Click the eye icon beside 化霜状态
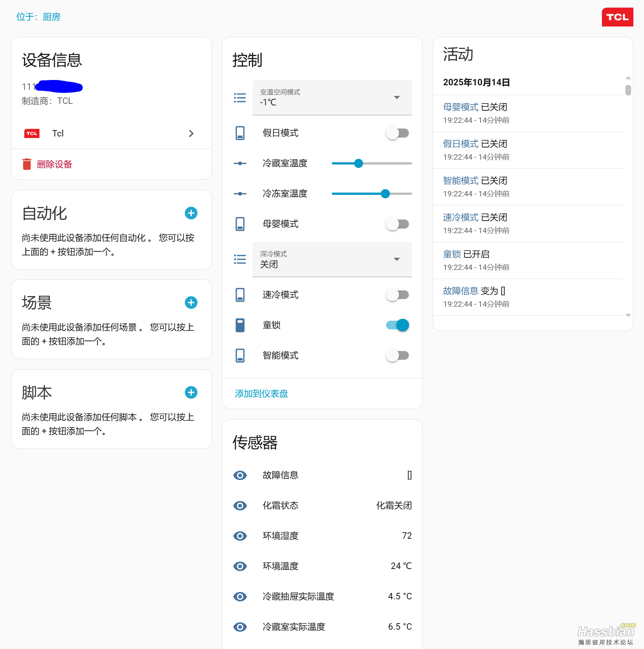 [240, 506]
